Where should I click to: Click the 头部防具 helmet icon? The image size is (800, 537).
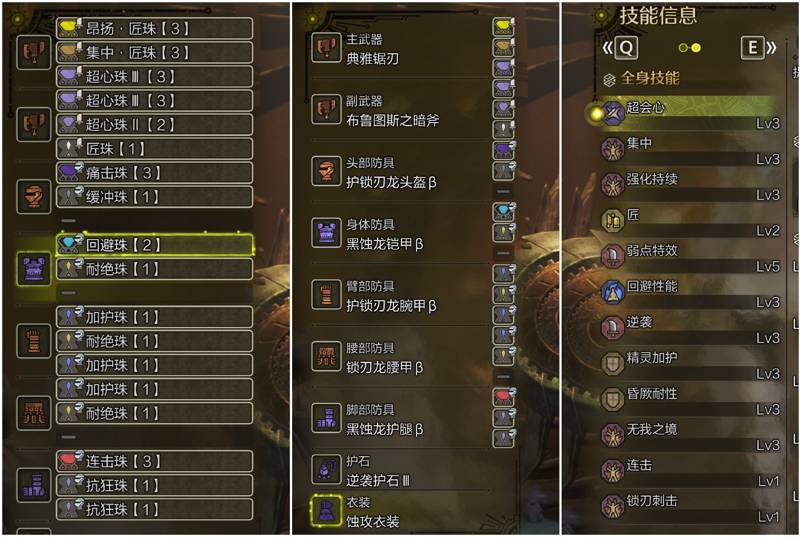point(326,171)
